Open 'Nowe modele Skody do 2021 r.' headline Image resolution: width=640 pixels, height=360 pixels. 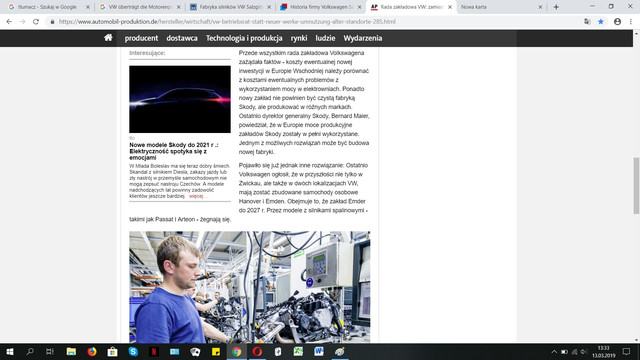point(174,151)
